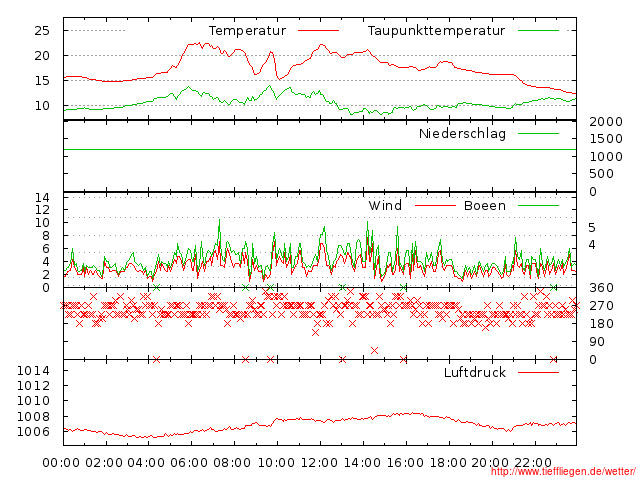Click the 16:00 time axis label
Viewport: 640px width, 480px height.
point(405,463)
